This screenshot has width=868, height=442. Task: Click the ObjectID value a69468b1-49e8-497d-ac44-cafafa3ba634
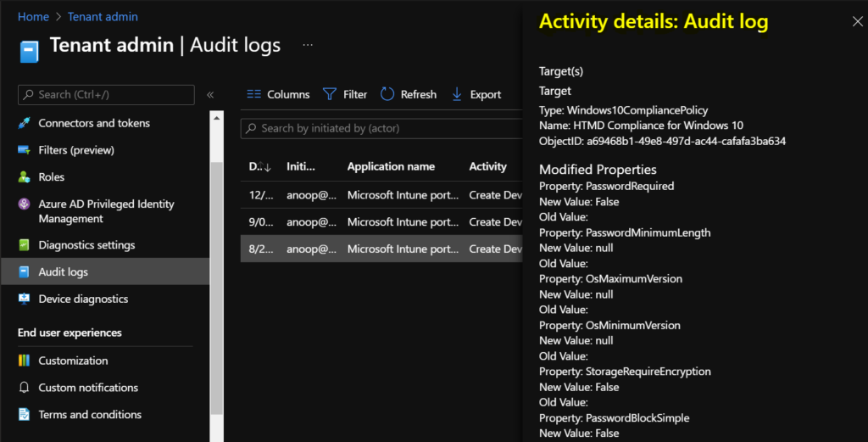686,141
